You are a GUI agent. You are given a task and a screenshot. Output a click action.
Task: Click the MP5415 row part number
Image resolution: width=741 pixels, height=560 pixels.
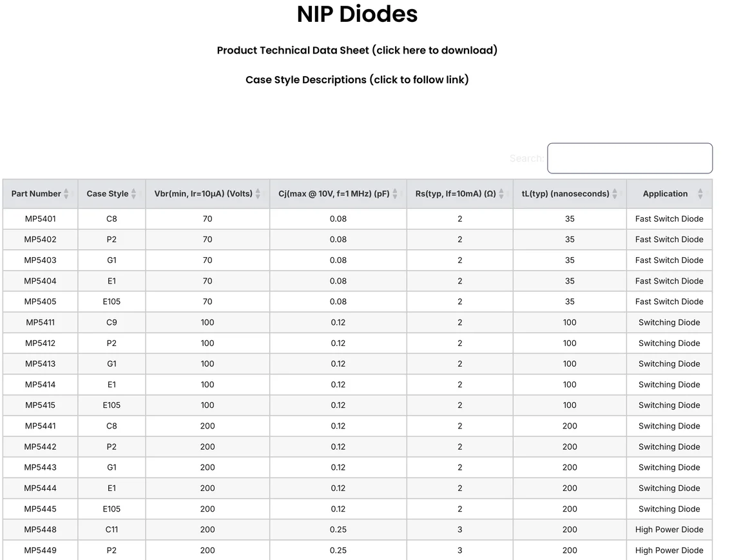coord(41,405)
